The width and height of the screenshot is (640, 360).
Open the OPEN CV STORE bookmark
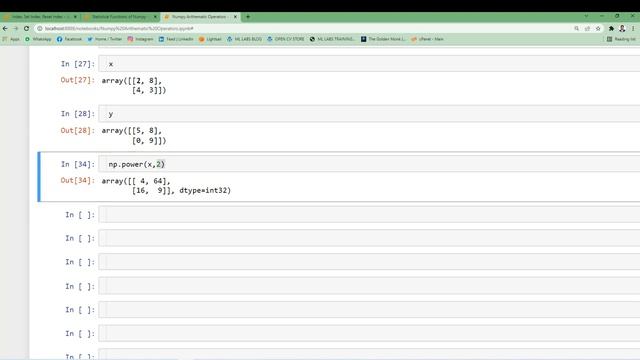tap(286, 39)
